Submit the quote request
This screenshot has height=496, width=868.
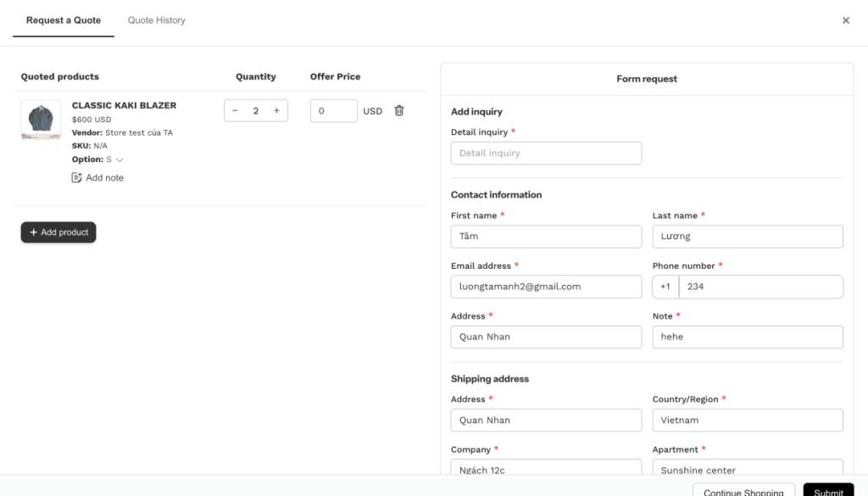(x=828, y=489)
